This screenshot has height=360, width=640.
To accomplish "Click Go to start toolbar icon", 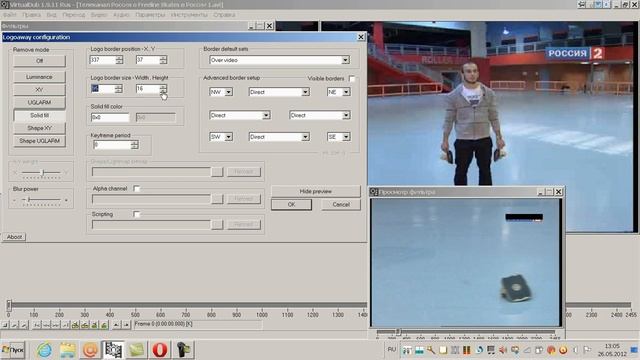I will (37, 325).
